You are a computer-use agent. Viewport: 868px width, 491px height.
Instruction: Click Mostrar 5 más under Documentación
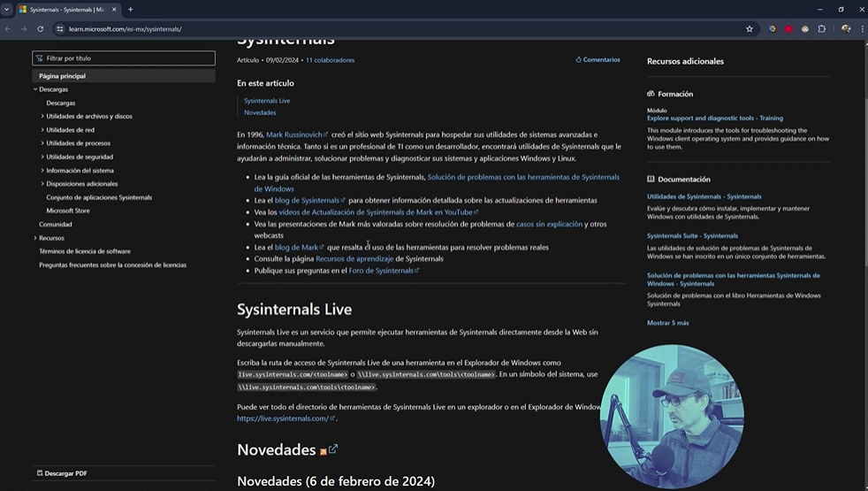pyautogui.click(x=667, y=323)
